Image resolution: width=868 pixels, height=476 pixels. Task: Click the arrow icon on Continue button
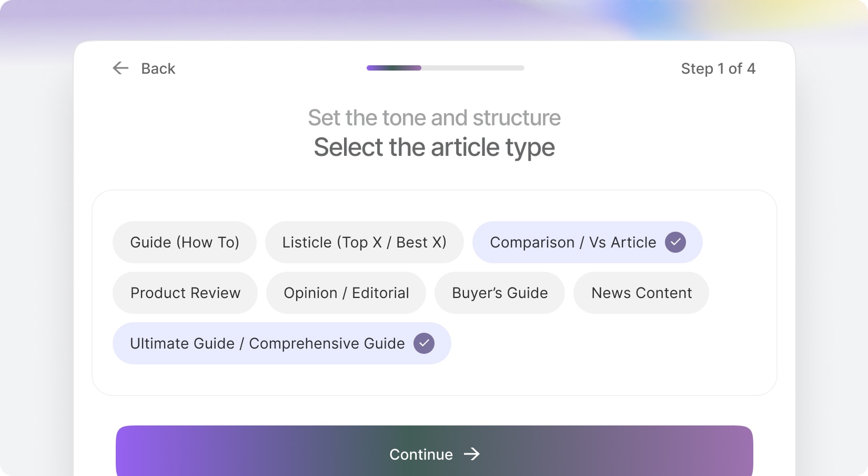[x=472, y=454]
